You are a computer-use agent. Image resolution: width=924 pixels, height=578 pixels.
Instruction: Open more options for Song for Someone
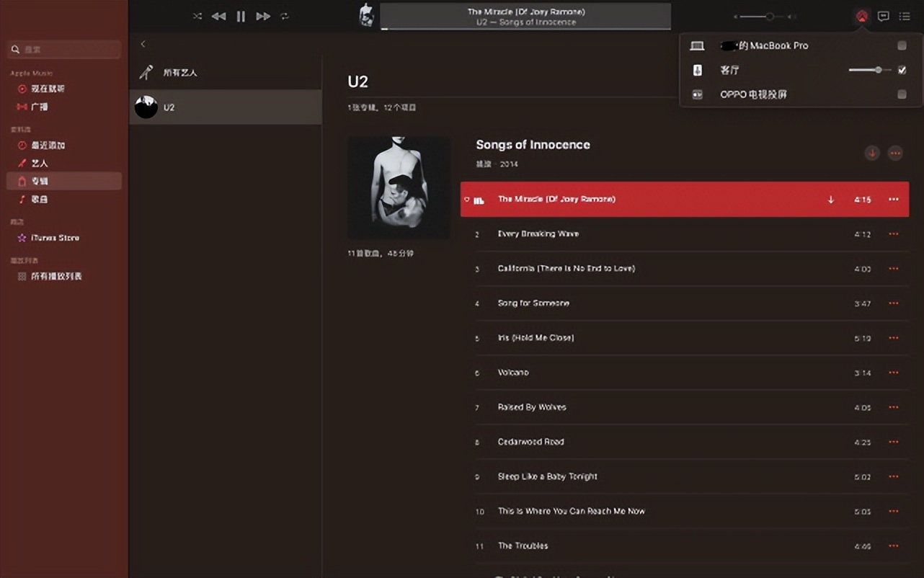click(x=894, y=303)
